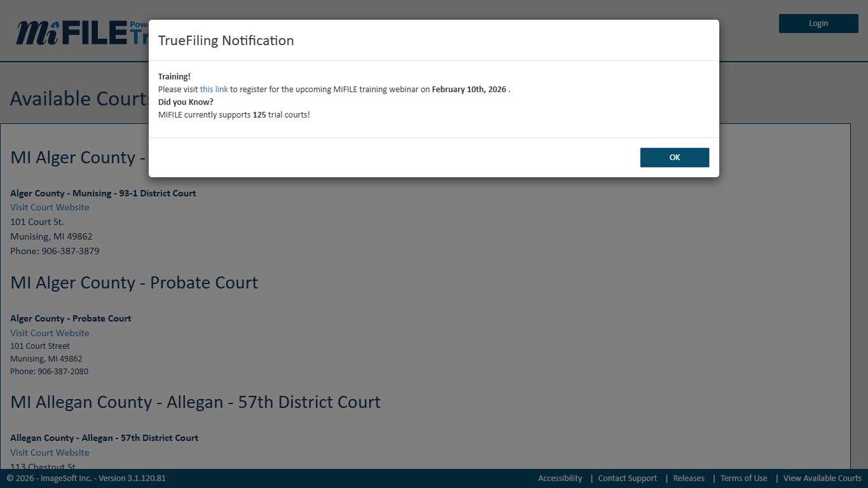This screenshot has width=868, height=488.
Task: Click the MI Alger County Probate Court heading
Action: coord(134,283)
